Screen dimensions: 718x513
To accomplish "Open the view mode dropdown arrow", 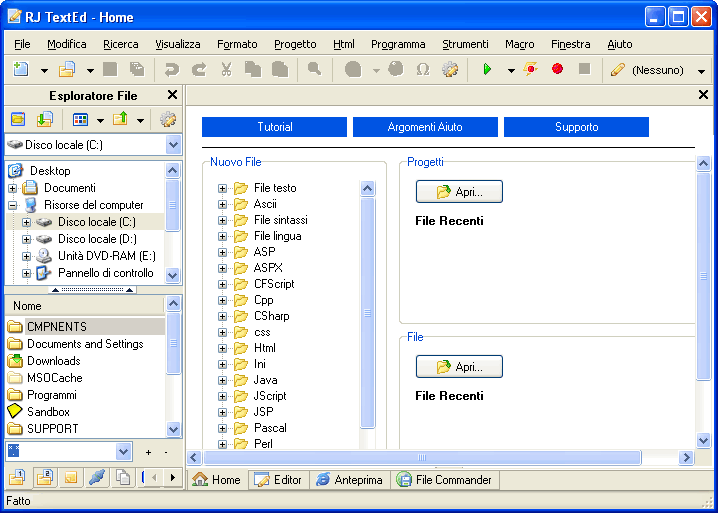I will (x=100, y=120).
